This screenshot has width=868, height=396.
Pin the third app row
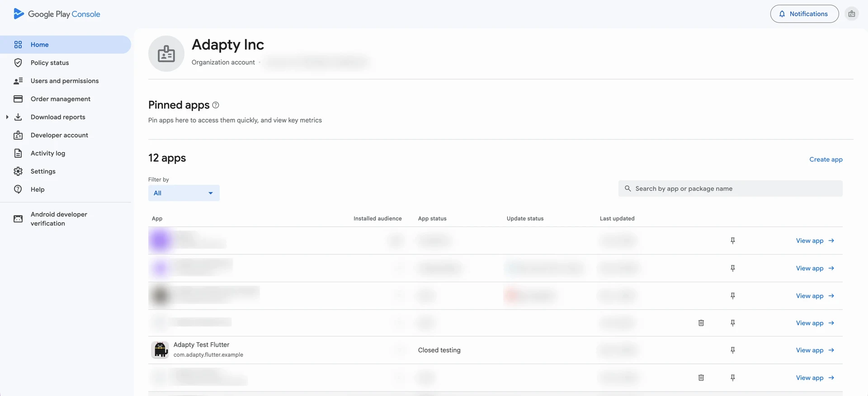(733, 296)
